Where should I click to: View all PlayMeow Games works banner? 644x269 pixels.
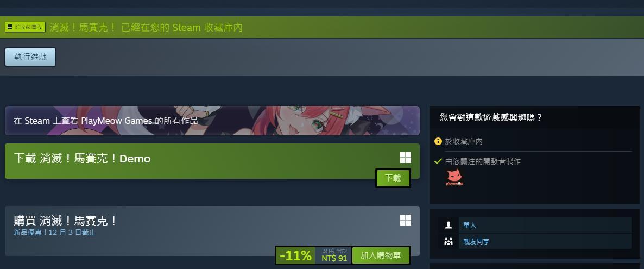tap(212, 121)
